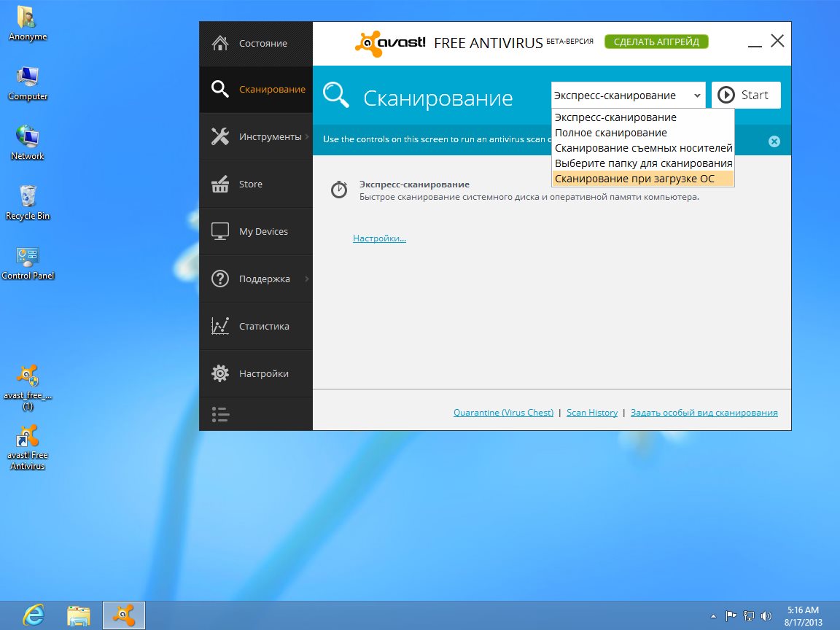Select the Recycle Bin desktop icon
This screenshot has height=630, width=840.
point(27,203)
